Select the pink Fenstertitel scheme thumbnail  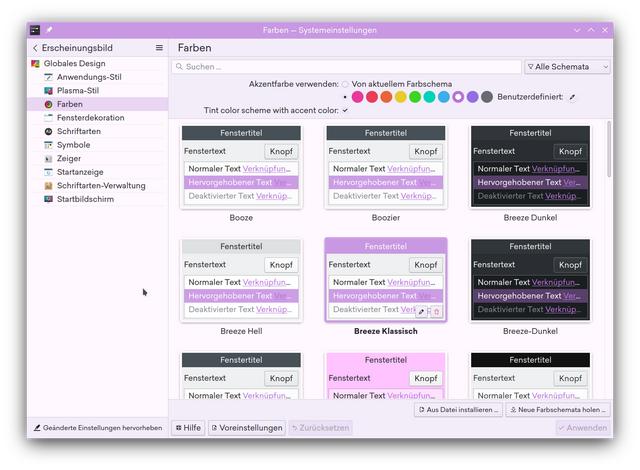pyautogui.click(x=386, y=375)
